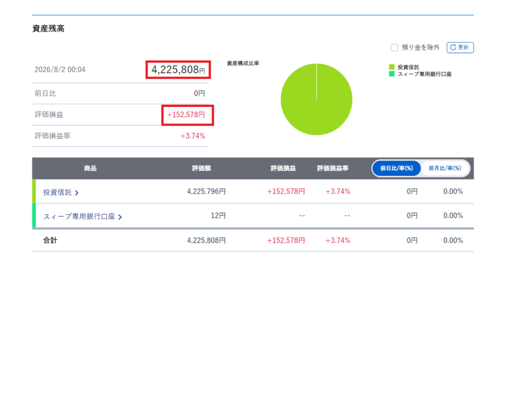Click the 12円 valuation cell
The image size is (516, 420).
(x=218, y=216)
